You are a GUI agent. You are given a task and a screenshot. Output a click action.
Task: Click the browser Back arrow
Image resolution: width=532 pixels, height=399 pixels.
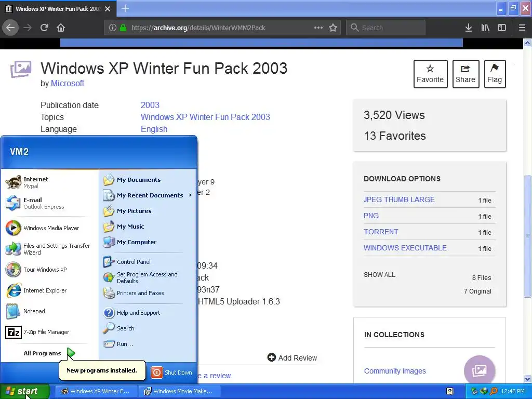click(10, 28)
